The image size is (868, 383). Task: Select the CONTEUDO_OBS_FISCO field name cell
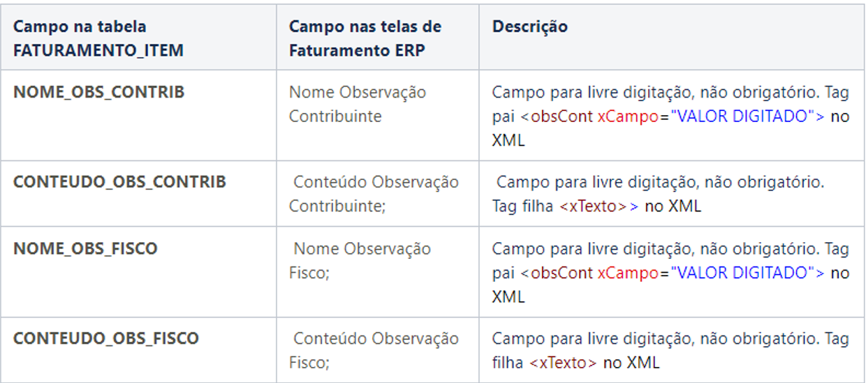(106, 338)
